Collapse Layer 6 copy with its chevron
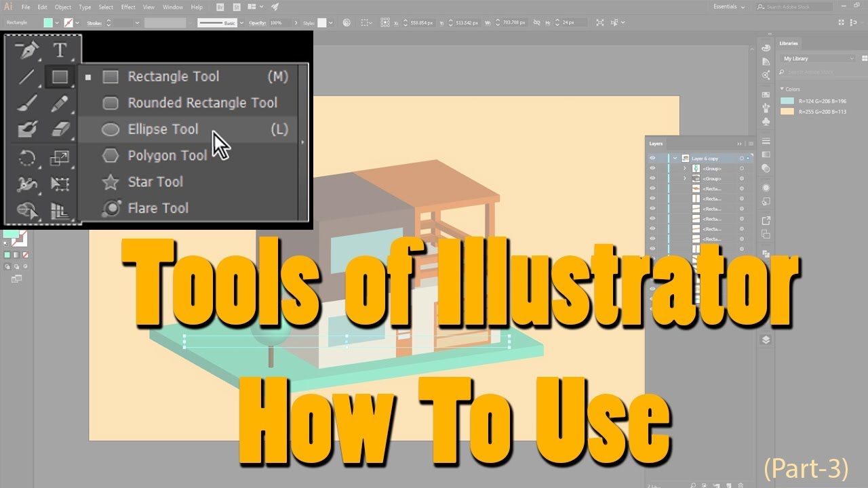The height and width of the screenshot is (488, 868). coord(675,158)
